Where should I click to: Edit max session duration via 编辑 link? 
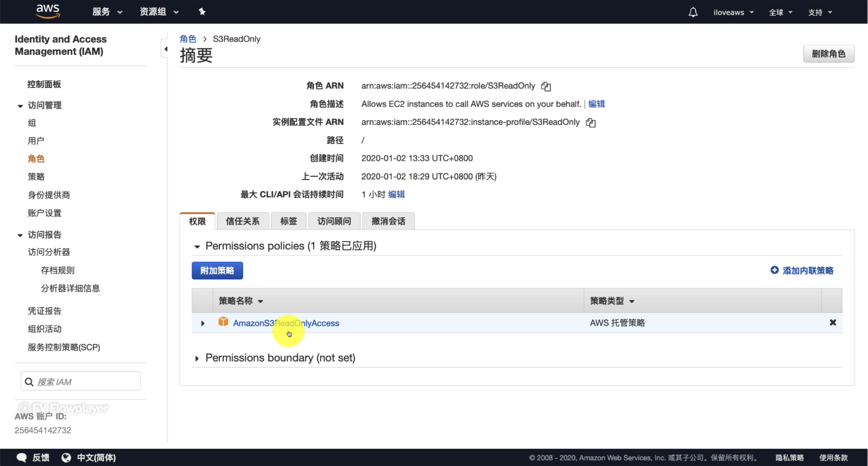click(396, 194)
